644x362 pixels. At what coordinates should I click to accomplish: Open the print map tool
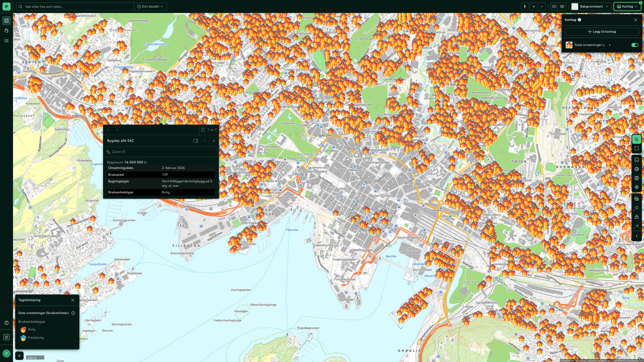coord(637,169)
